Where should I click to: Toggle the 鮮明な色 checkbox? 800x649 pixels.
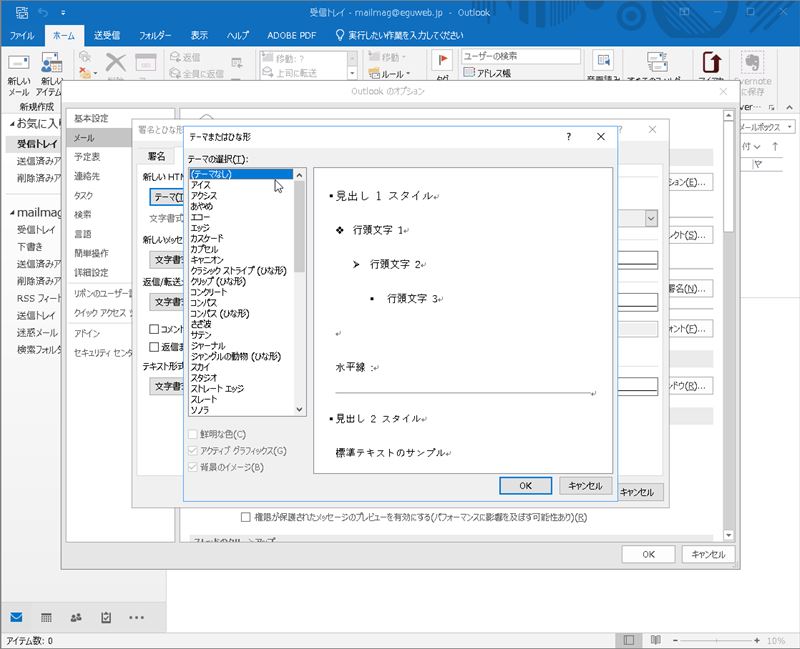(194, 434)
